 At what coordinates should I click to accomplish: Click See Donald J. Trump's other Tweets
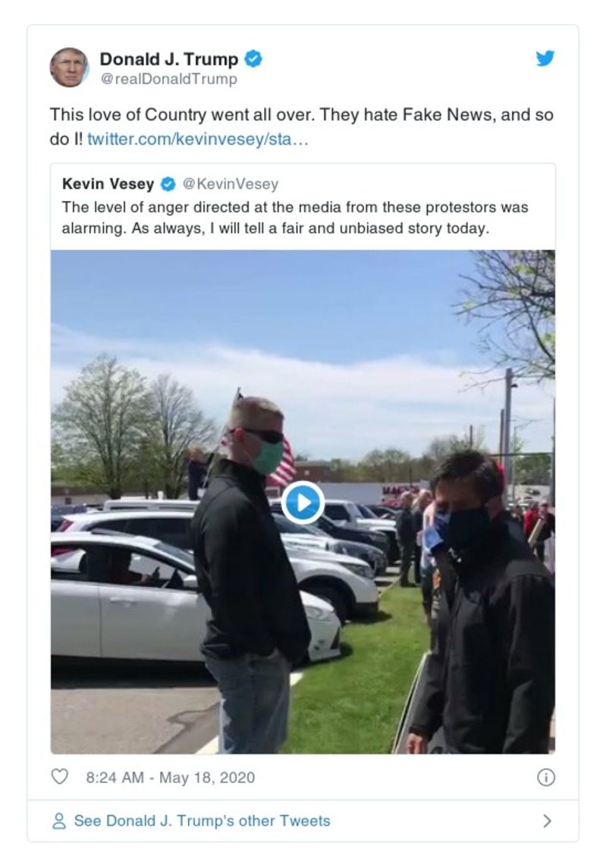pyautogui.click(x=202, y=821)
